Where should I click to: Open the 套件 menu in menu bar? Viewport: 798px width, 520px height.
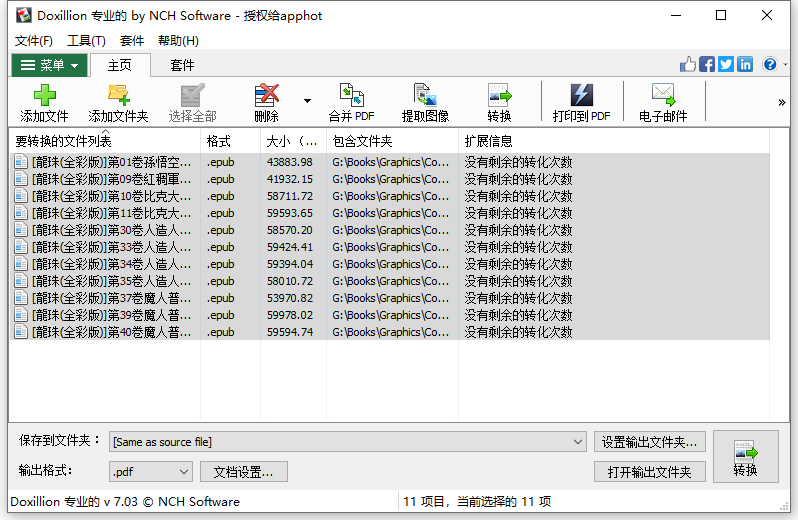coord(132,41)
